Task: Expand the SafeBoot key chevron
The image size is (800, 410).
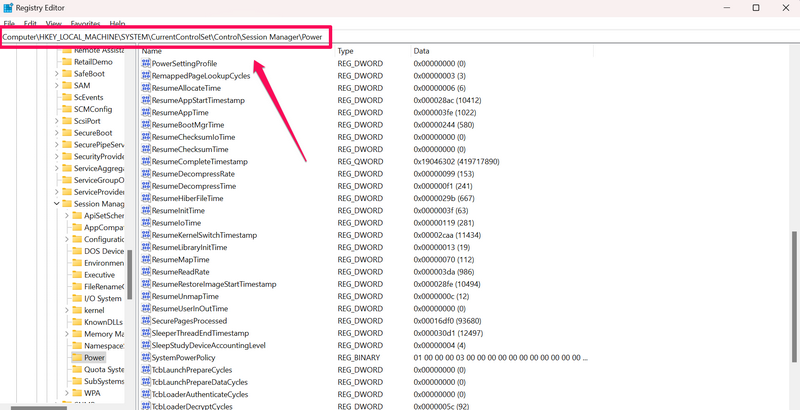Action: [x=54, y=73]
